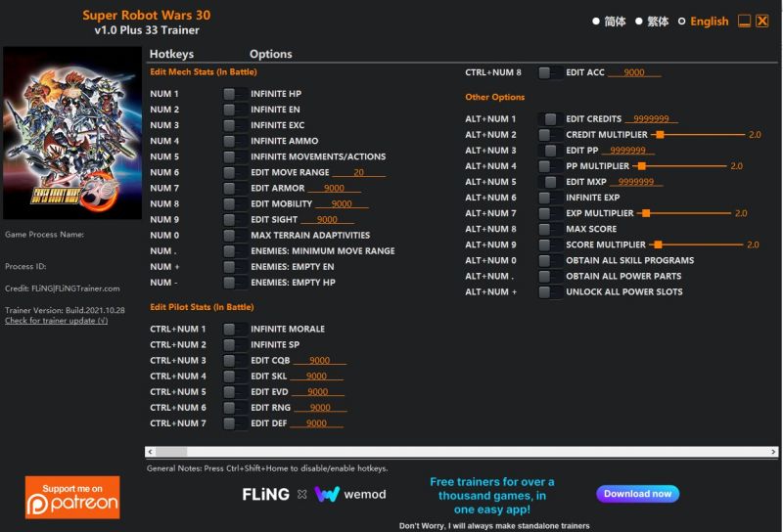Image resolution: width=783 pixels, height=532 pixels.
Task: Toggle Edit RNG switch
Action: pos(235,408)
